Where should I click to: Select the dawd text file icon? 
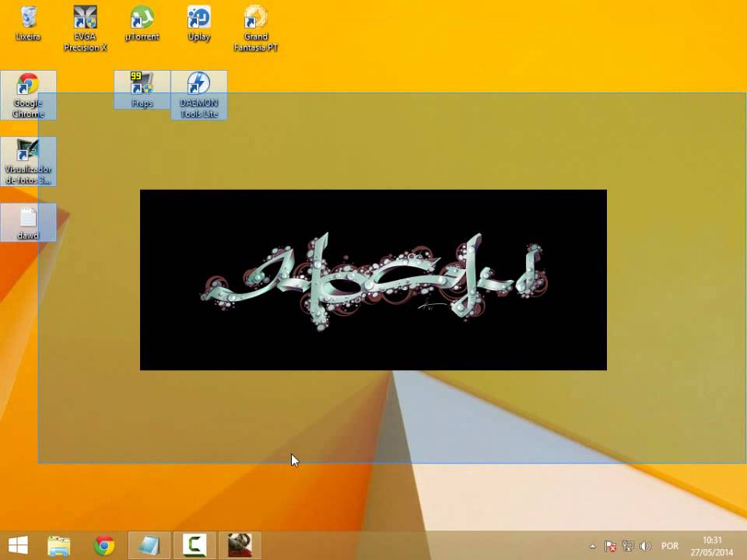click(x=28, y=222)
